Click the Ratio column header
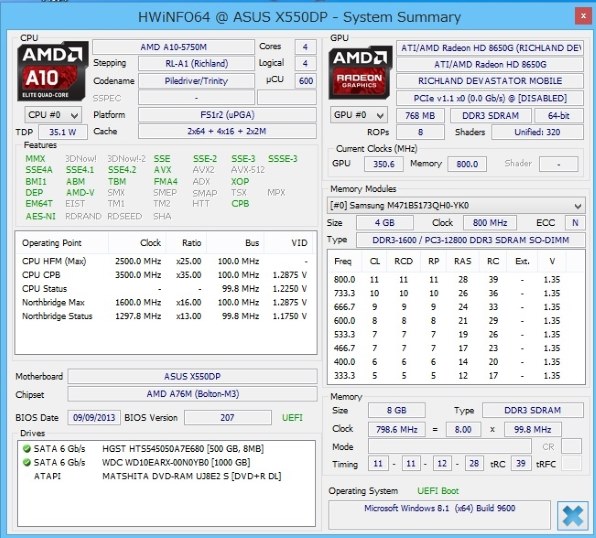Image resolution: width=596 pixels, height=538 pixels. coord(186,243)
